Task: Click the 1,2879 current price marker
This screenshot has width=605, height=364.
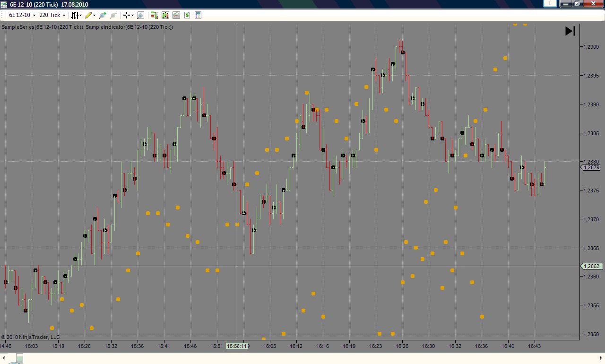Action: 591,167
